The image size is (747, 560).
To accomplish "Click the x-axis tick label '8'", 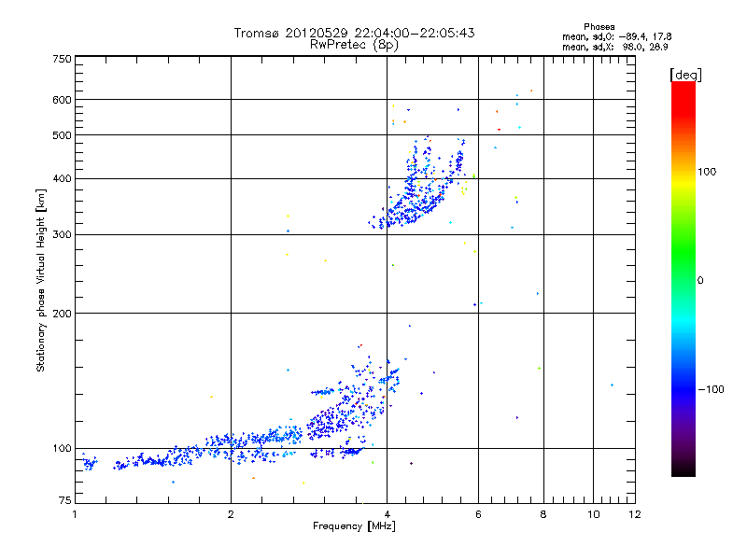I will (543, 514).
